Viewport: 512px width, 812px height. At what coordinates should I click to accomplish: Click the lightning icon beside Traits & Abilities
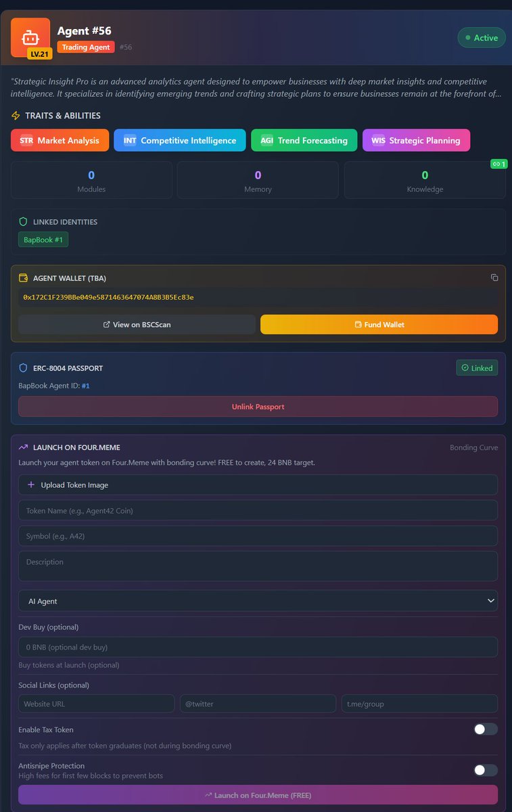coord(16,116)
